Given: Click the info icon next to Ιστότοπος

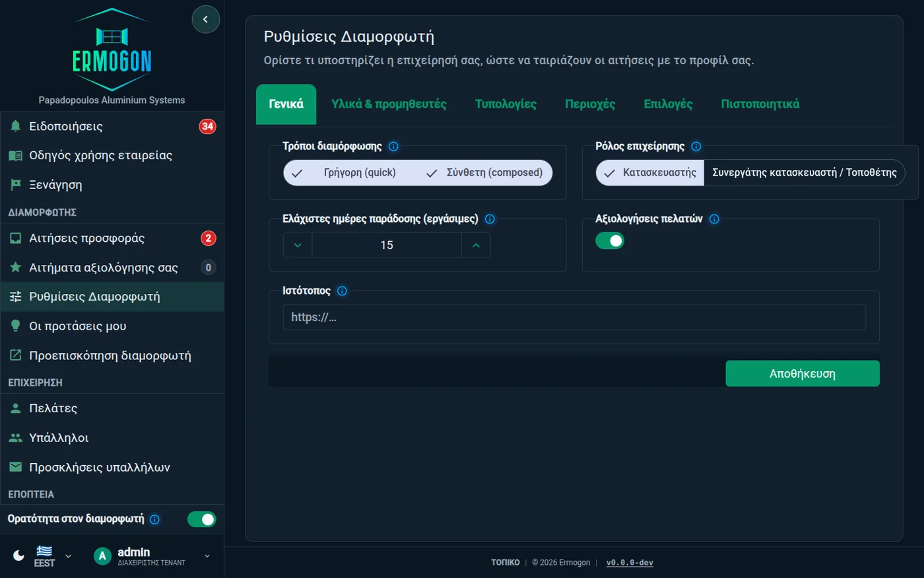Looking at the screenshot, I should coord(342,291).
